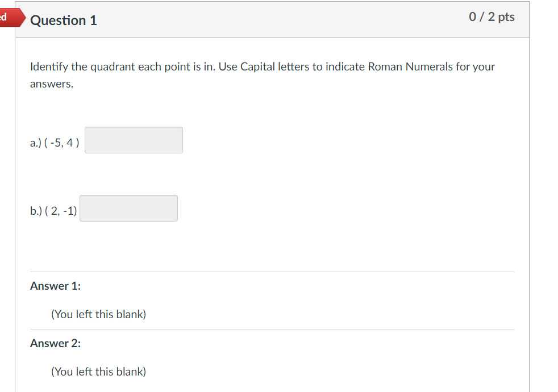Select the 'a.) ( -5, 4 )' point label
This screenshot has height=392, width=558.
(54, 143)
